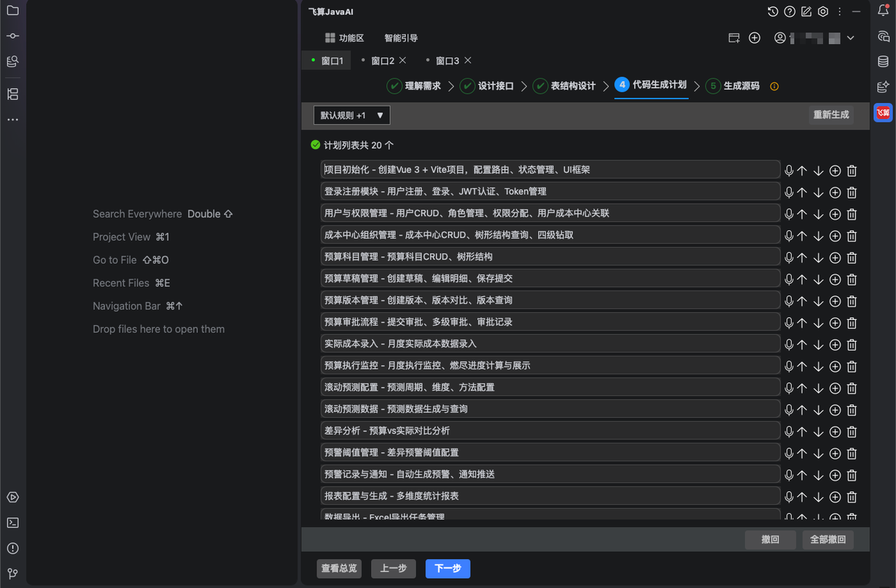
Task: Add a row after 实际成本录入
Action: (x=835, y=344)
